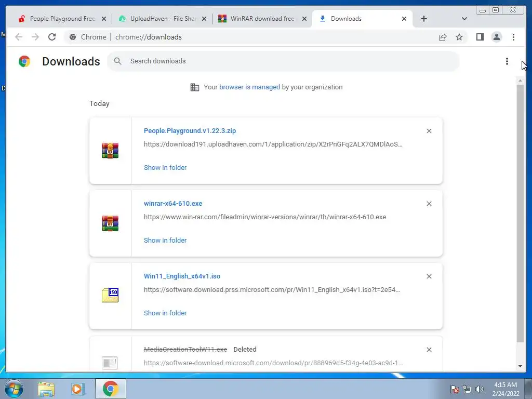Focus the Search downloads field
The width and height of the screenshot is (532, 399).
283,61
